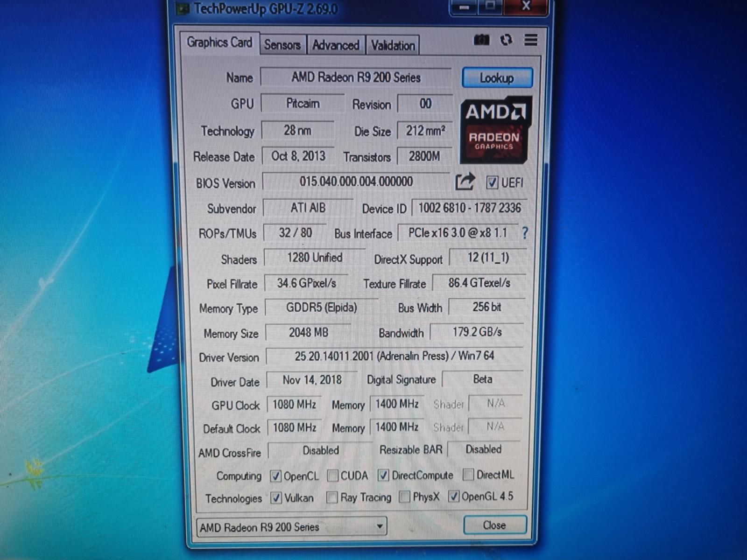Viewport: 747px width, 560px height.
Task: Click the Digital Signature value Beta
Action: coord(483,379)
